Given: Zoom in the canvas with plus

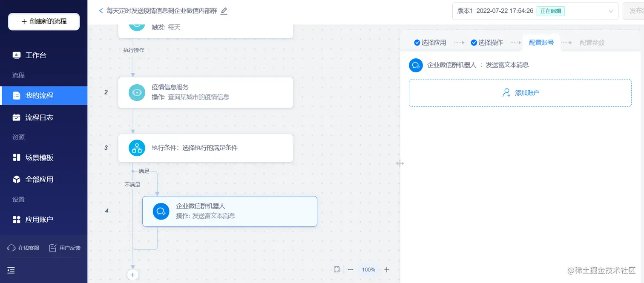Looking at the screenshot, I should [x=387, y=269].
